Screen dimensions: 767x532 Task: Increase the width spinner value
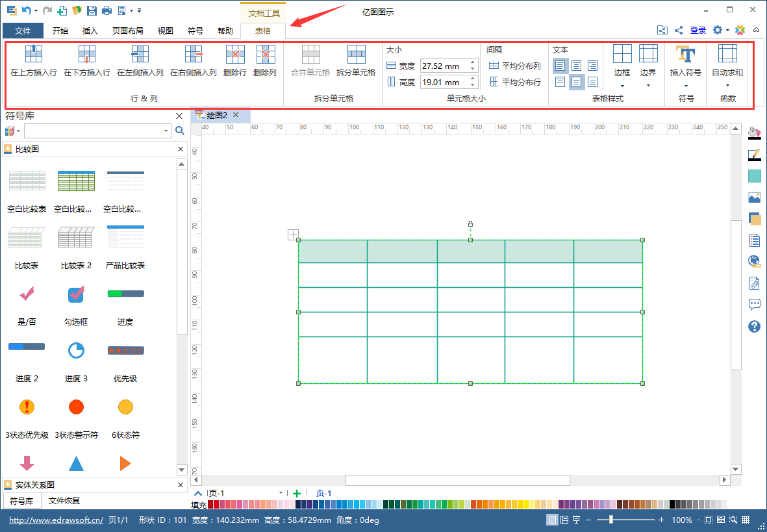click(473, 62)
